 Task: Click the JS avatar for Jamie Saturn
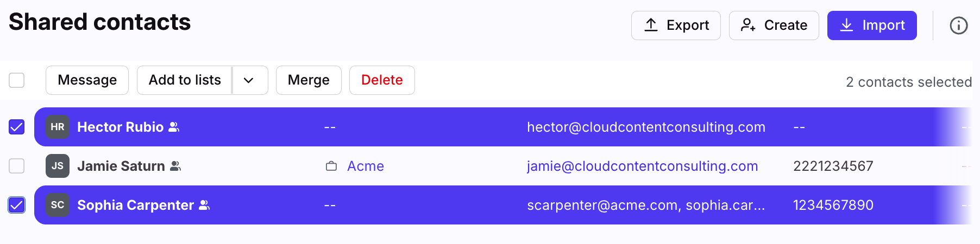click(x=58, y=166)
